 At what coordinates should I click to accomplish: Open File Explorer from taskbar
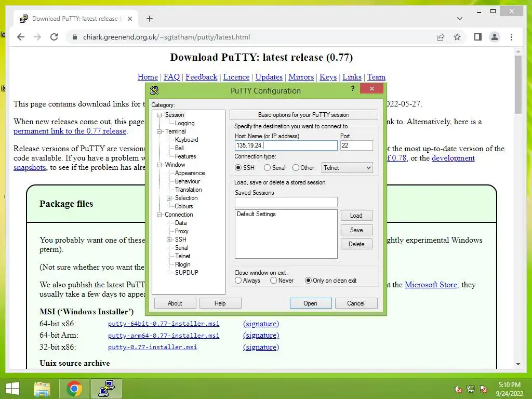[42, 389]
